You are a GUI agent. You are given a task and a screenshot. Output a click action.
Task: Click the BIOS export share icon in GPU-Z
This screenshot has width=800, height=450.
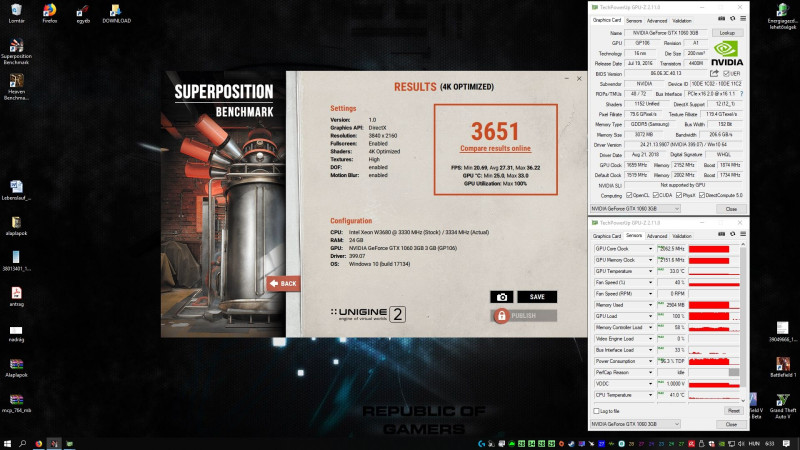click(x=714, y=73)
